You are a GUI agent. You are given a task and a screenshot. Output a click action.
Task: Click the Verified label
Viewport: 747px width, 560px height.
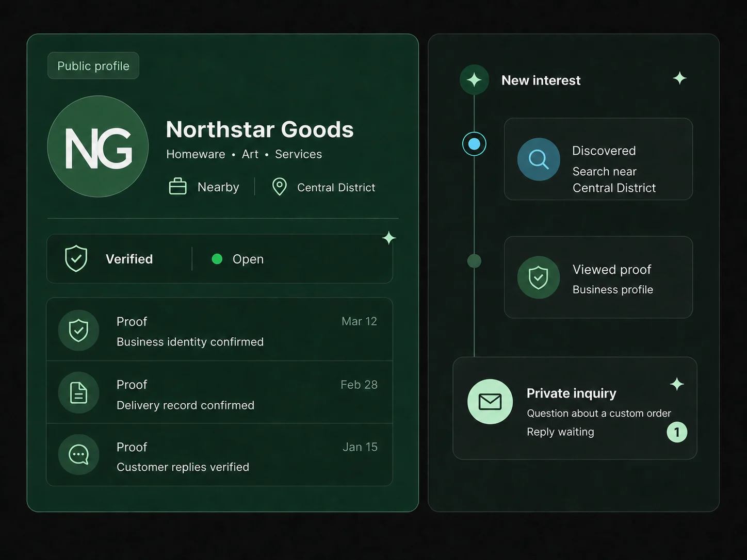129,259
